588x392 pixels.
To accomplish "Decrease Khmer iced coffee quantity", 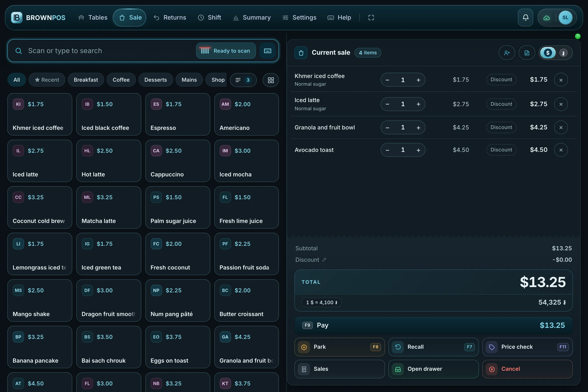I will (387, 80).
